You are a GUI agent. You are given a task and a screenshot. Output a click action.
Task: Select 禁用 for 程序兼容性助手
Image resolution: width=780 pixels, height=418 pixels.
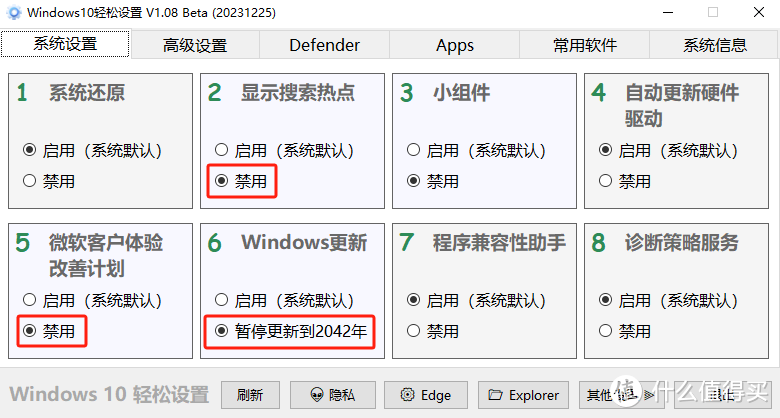[x=413, y=331]
